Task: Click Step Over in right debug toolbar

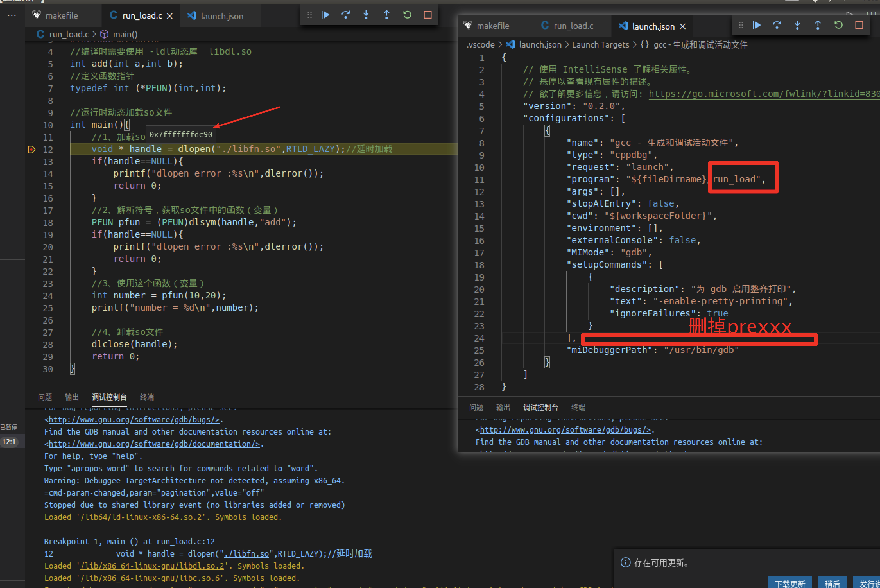Action: 777,25
